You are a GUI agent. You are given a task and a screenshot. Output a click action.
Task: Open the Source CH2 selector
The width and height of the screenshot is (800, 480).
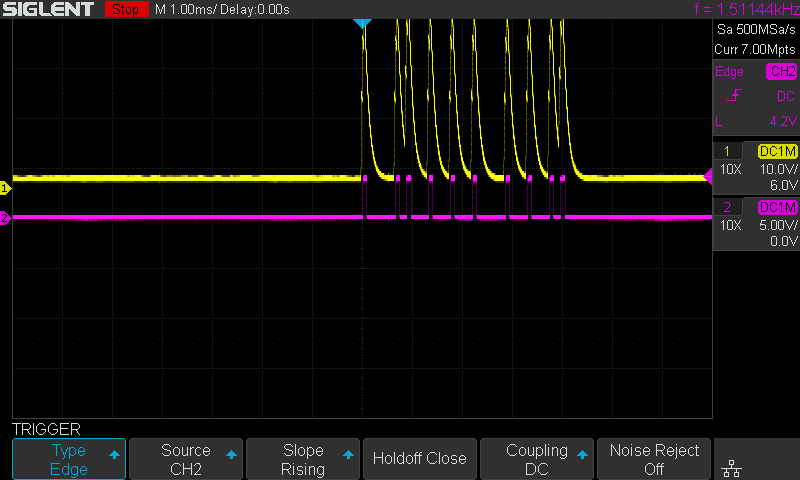coord(187,459)
